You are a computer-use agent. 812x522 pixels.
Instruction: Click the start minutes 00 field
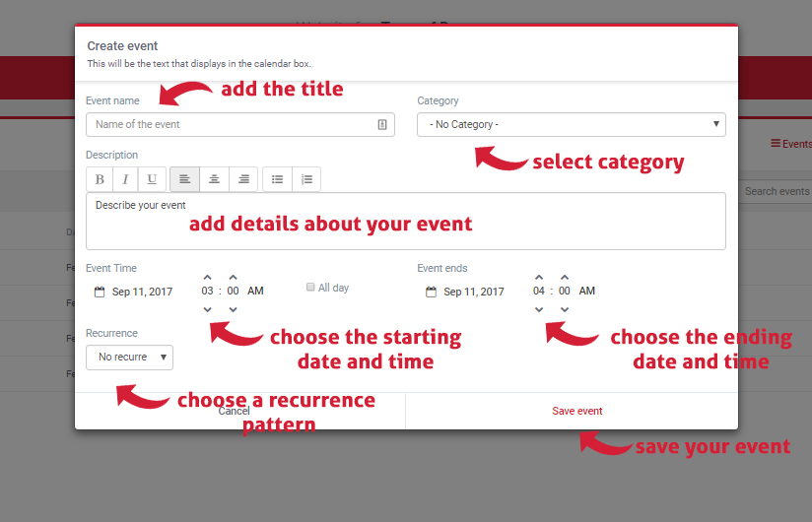coord(233,291)
